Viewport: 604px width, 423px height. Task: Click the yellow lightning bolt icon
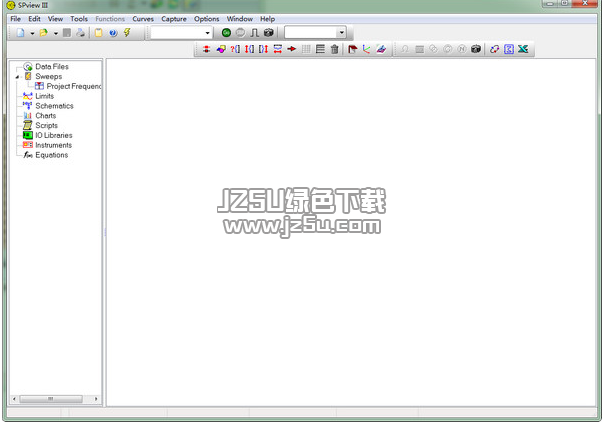pyautogui.click(x=127, y=33)
